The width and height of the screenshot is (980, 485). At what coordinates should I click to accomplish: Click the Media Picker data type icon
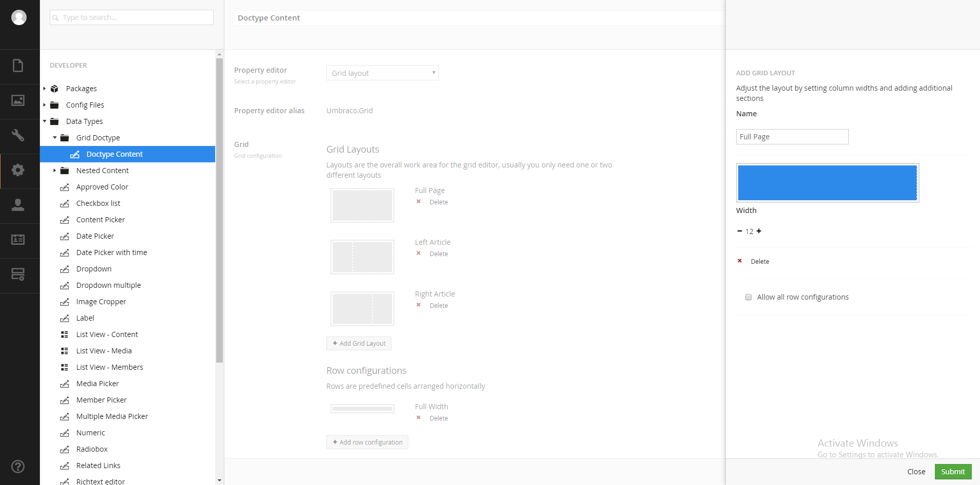65,384
